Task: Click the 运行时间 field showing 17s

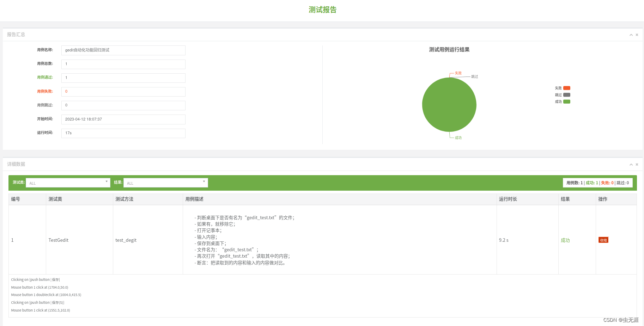Action: 123,133
